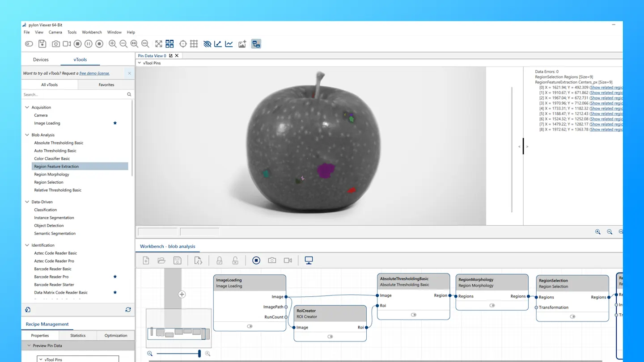Click the zoom to 100% icon

[145, 44]
